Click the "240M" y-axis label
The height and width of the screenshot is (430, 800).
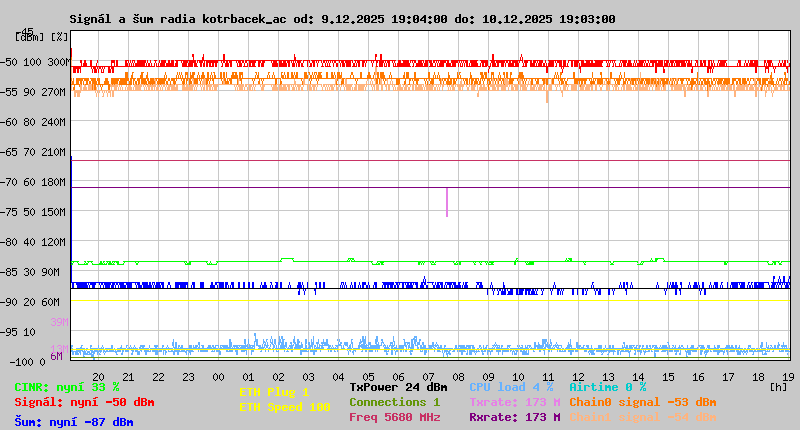click(55, 122)
